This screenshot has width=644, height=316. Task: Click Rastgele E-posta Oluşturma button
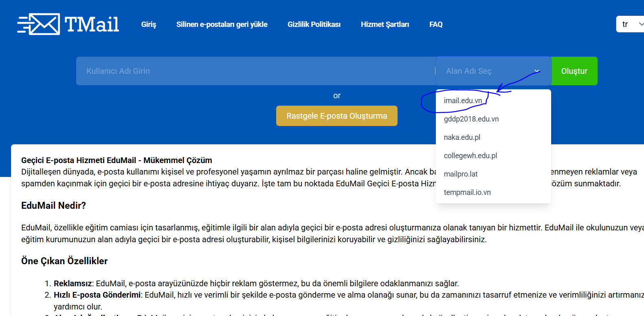[x=337, y=116]
